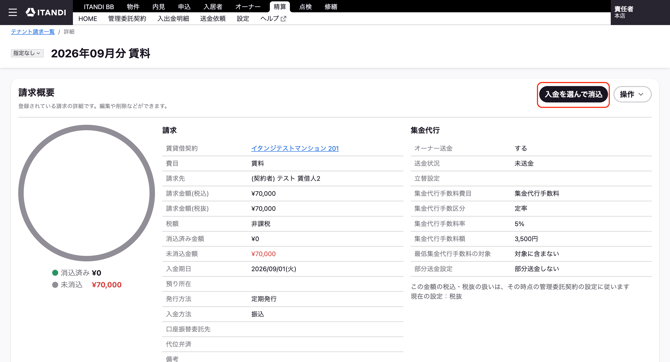Select the page title 2026年09月分 賃料
The image size is (670, 362).
[x=100, y=53]
